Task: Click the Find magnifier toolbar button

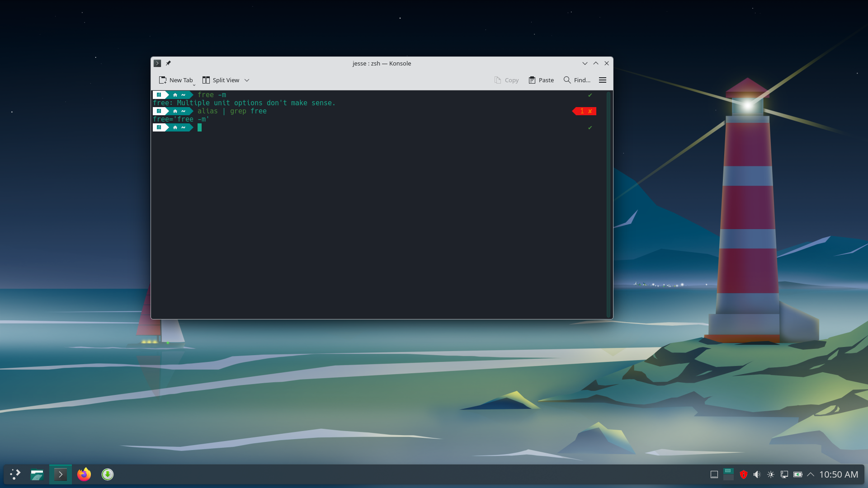Action: (x=577, y=80)
